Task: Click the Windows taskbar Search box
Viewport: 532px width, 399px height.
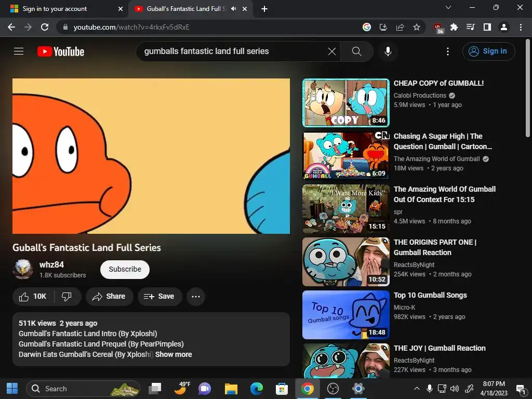Action: click(x=83, y=389)
